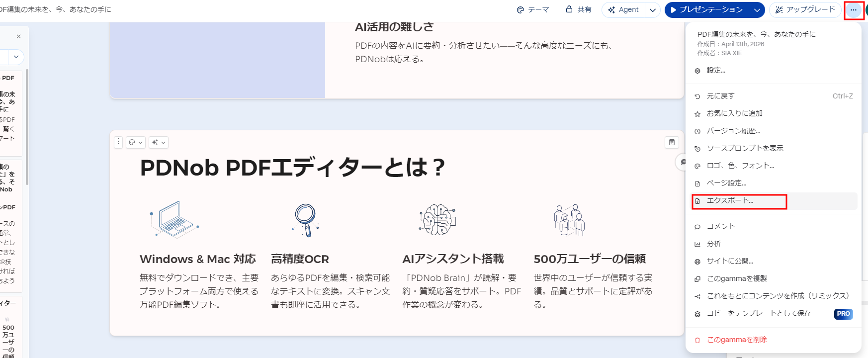Click the 共有 share lock icon

[569, 9]
